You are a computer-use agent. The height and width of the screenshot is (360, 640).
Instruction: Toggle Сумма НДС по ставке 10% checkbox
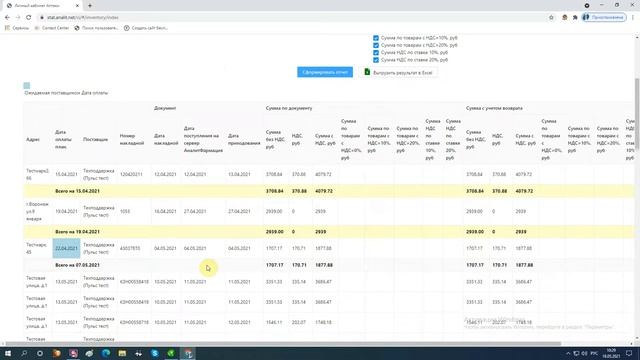(376, 53)
